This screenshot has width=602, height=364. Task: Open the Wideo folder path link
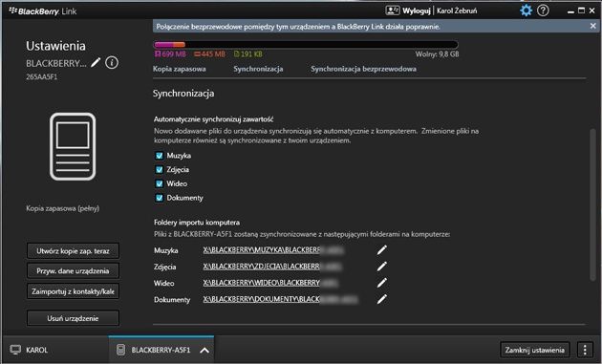coord(270,283)
